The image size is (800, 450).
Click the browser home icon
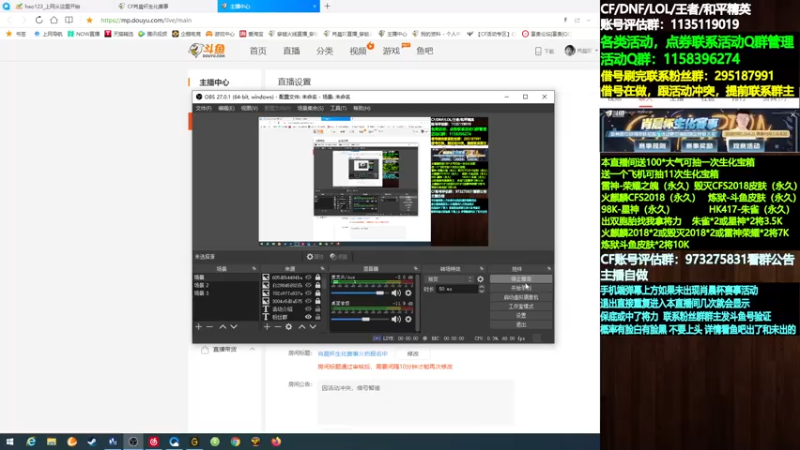point(54,20)
